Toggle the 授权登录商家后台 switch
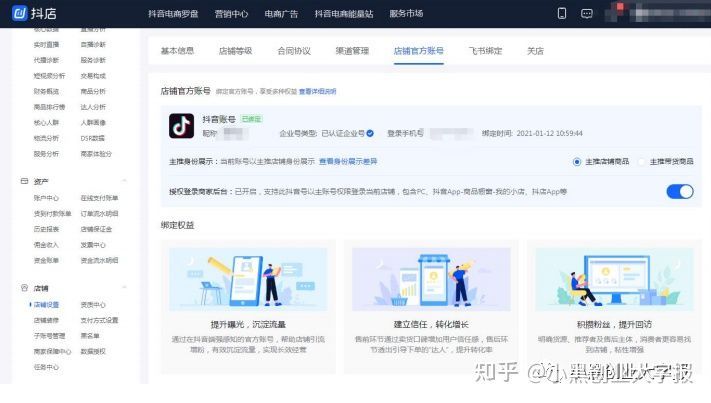Screen dimensions: 711x403 tap(680, 191)
